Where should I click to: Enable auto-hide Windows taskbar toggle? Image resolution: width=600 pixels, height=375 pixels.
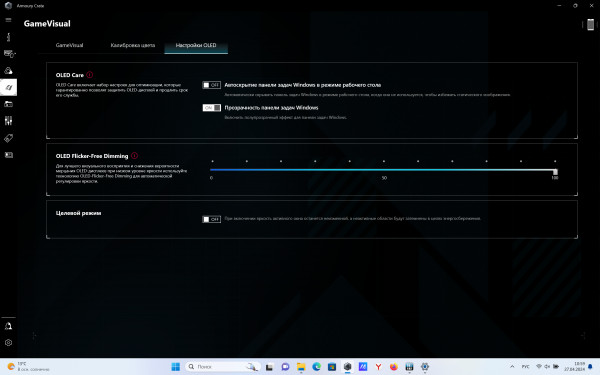[212, 85]
